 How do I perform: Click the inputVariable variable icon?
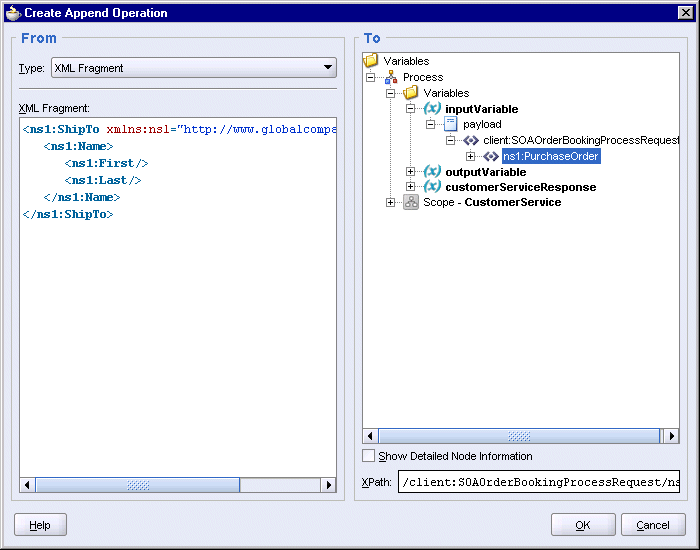432,108
